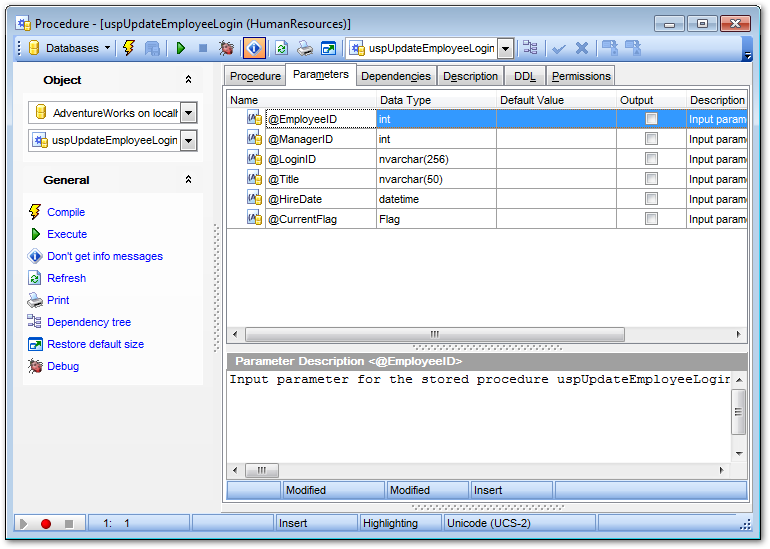Screen dimensions: 770x549
Task: Click the Execute link in sidebar
Action: [67, 234]
